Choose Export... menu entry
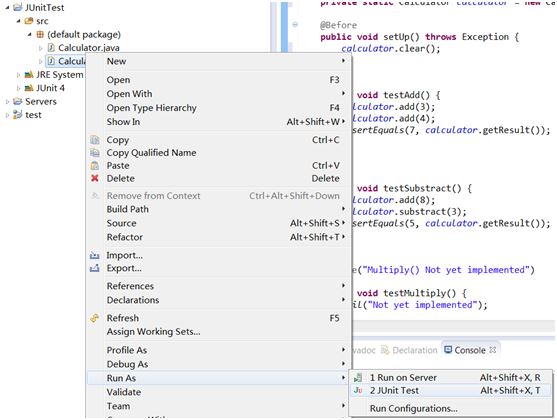This screenshot has width=557, height=420. 218,268
